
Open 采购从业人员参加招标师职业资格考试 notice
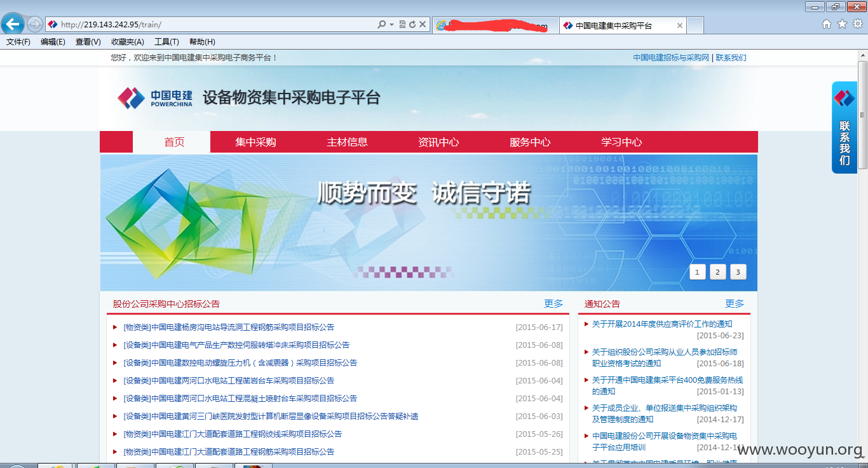pyautogui.click(x=665, y=358)
